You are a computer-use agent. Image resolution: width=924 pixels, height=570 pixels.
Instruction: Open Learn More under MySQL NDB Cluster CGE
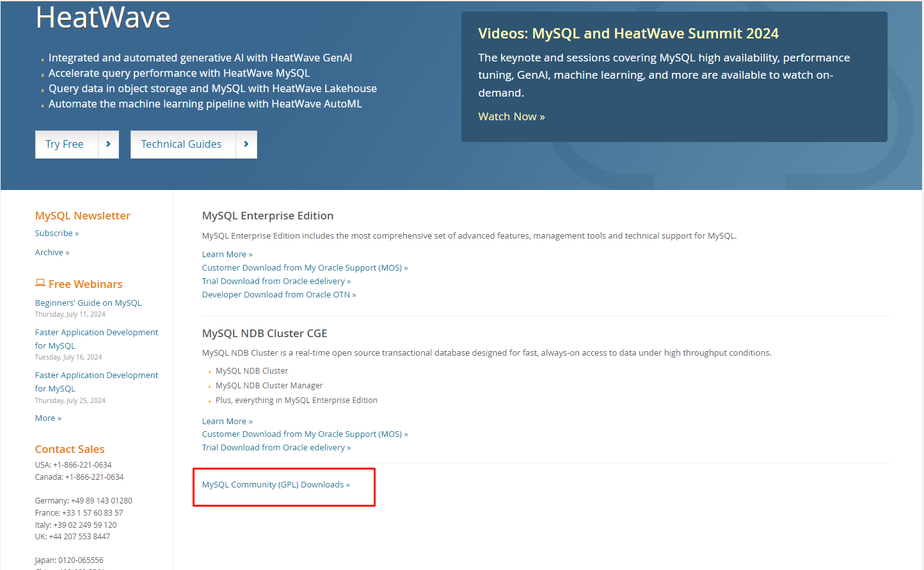click(227, 422)
